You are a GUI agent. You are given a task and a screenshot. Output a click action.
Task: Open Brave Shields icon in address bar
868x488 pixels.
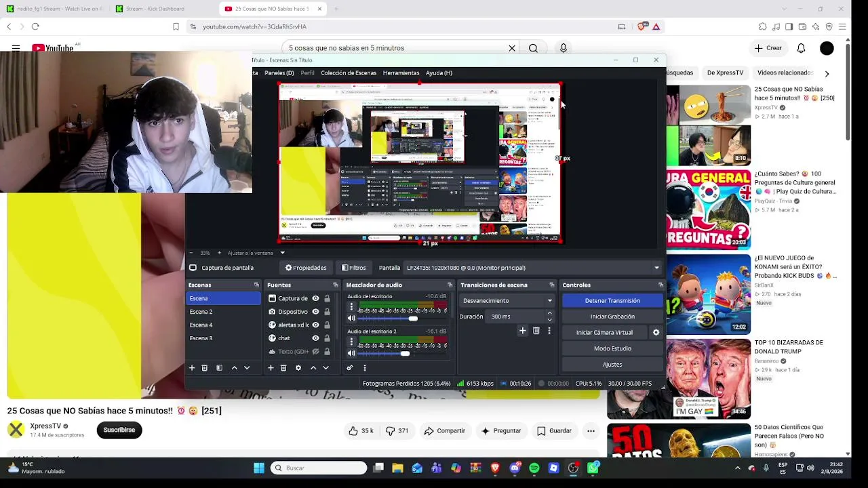click(x=642, y=26)
